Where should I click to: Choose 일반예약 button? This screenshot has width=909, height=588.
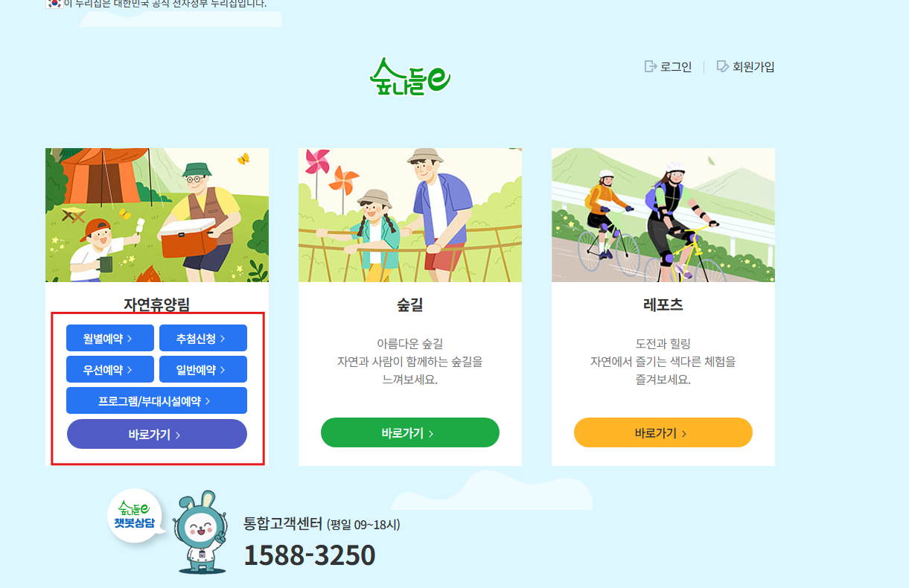[203, 369]
